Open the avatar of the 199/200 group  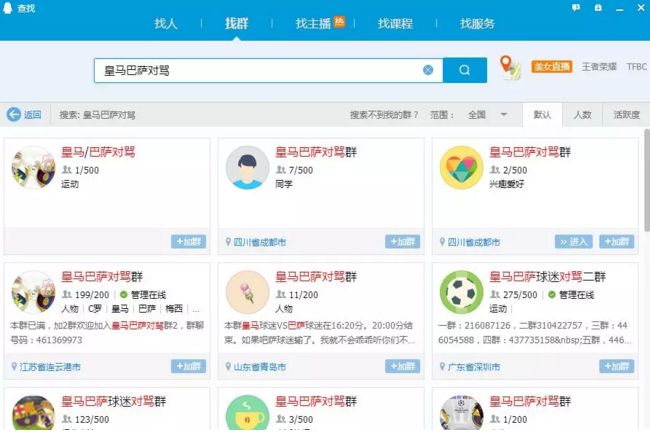(x=33, y=292)
